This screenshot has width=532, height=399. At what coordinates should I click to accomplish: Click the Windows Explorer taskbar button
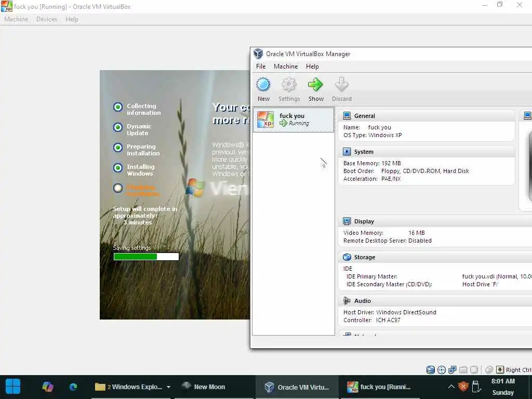pyautogui.click(x=129, y=387)
